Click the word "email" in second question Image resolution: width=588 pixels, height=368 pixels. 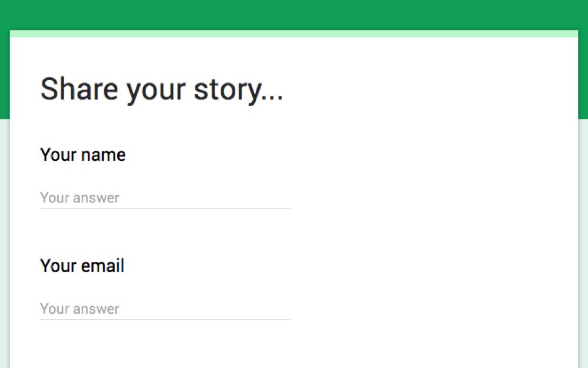pyautogui.click(x=102, y=266)
